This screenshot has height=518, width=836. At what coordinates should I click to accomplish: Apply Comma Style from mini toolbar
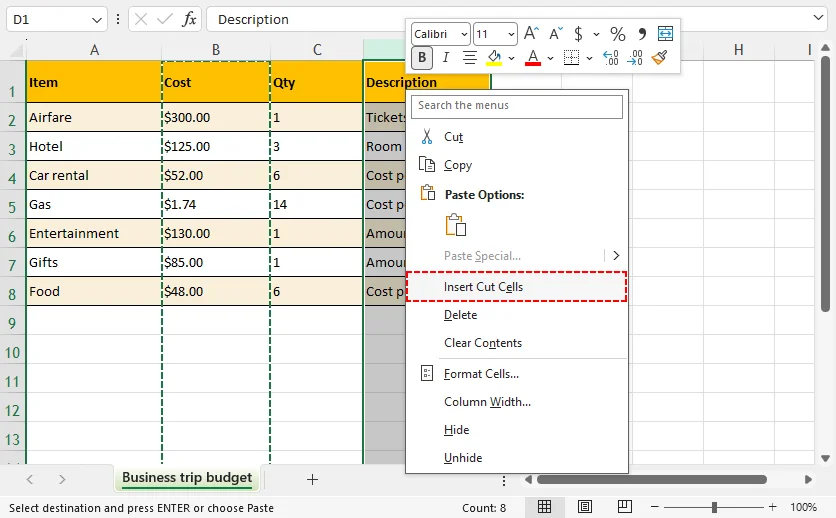click(x=642, y=34)
